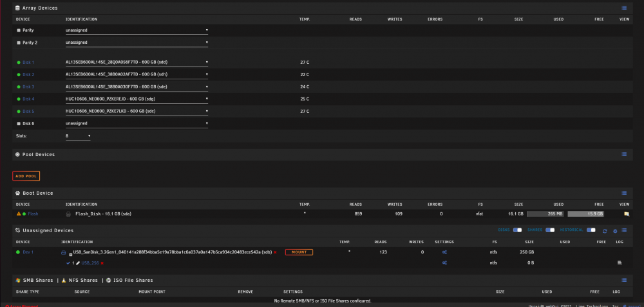Viewport: 644px width, 307px height.
Task: Click Unassigned Devices list view icon
Action: (624, 230)
